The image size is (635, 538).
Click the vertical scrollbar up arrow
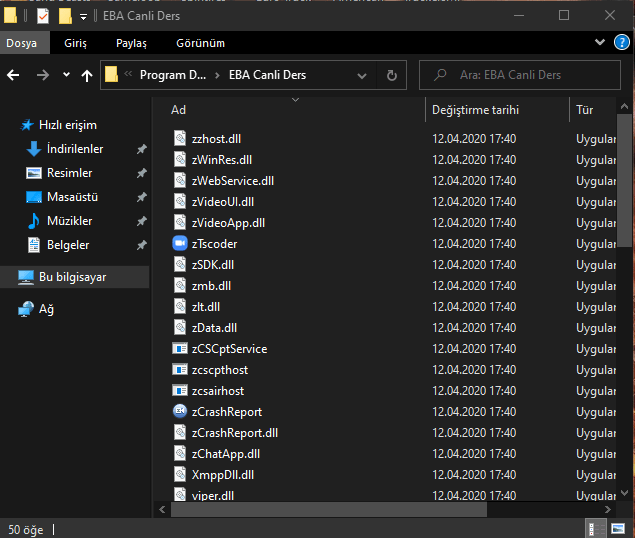[x=624, y=106]
